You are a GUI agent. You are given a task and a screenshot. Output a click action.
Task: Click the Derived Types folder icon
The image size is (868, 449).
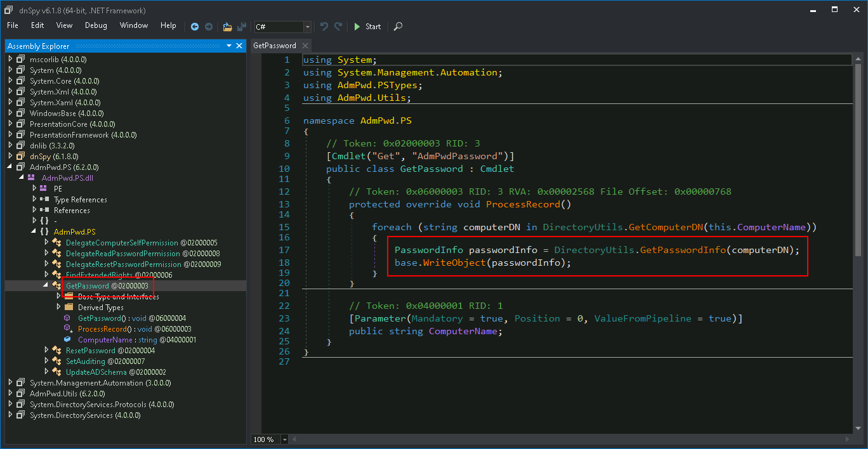pos(69,307)
